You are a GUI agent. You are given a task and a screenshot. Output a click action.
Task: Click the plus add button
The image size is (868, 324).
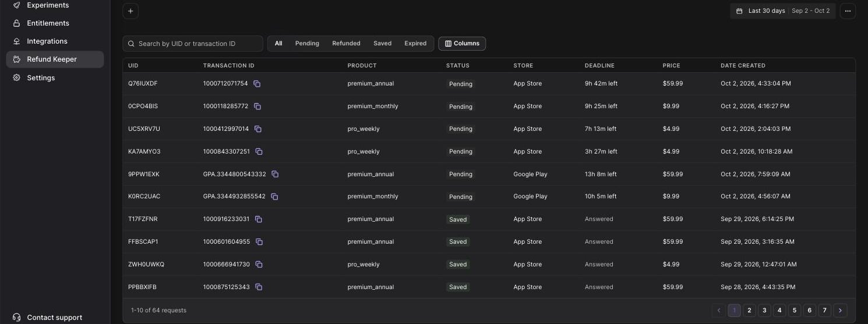130,11
